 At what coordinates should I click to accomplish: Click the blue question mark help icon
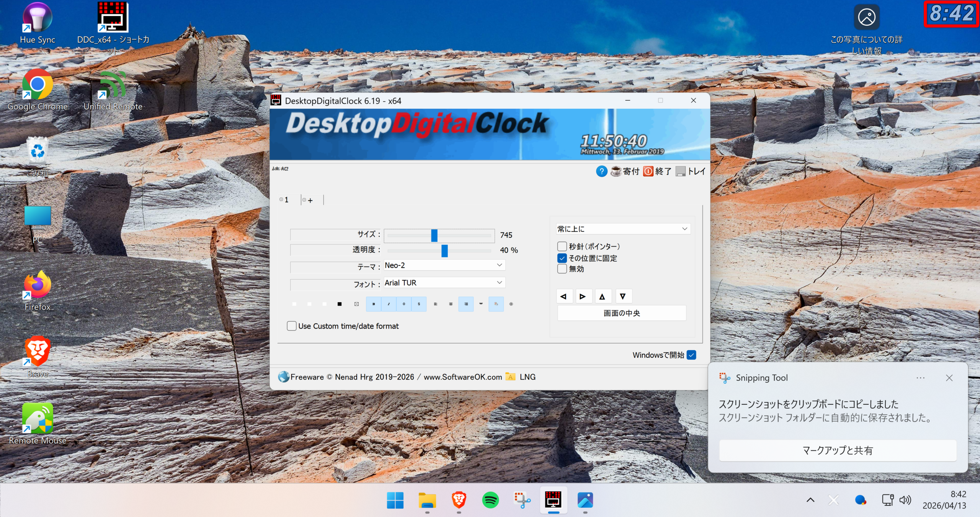pyautogui.click(x=601, y=171)
